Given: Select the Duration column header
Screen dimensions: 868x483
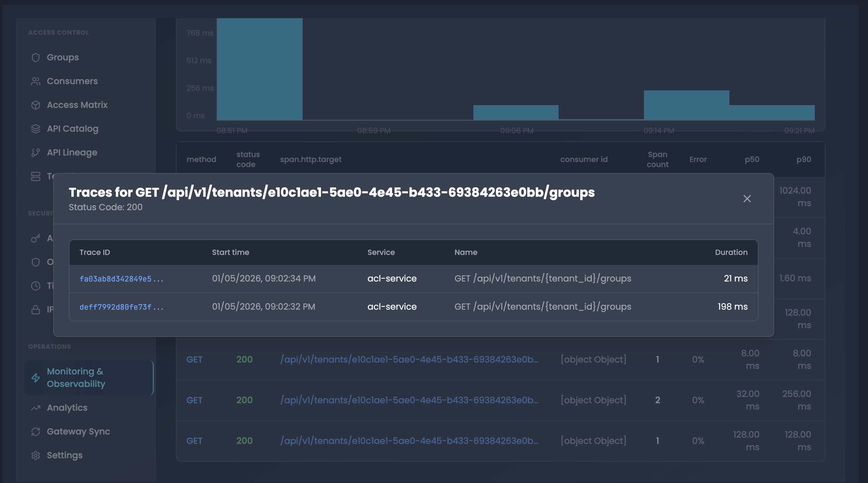Looking at the screenshot, I should 731,252.
